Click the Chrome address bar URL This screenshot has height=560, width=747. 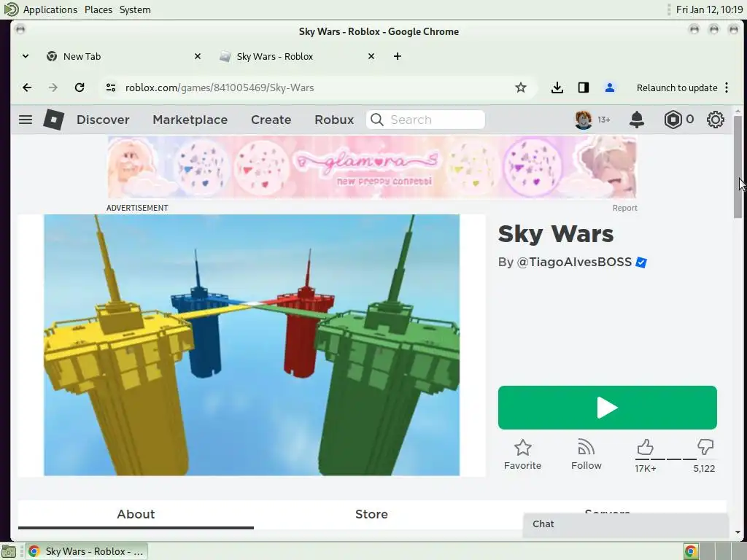click(220, 87)
